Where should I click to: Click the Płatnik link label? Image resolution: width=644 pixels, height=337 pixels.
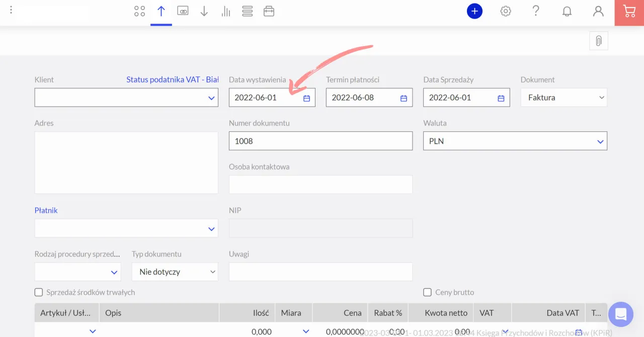tap(46, 210)
